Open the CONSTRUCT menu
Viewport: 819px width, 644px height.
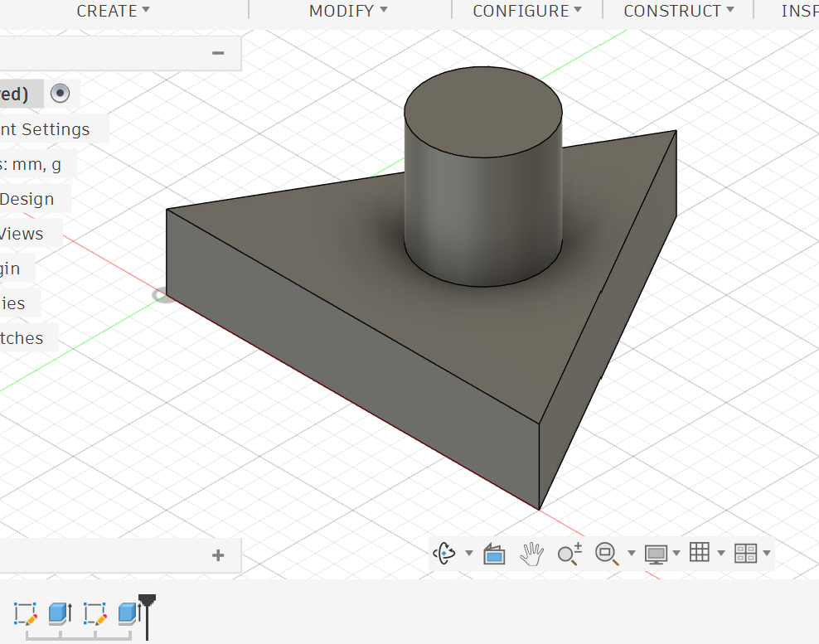click(x=679, y=11)
